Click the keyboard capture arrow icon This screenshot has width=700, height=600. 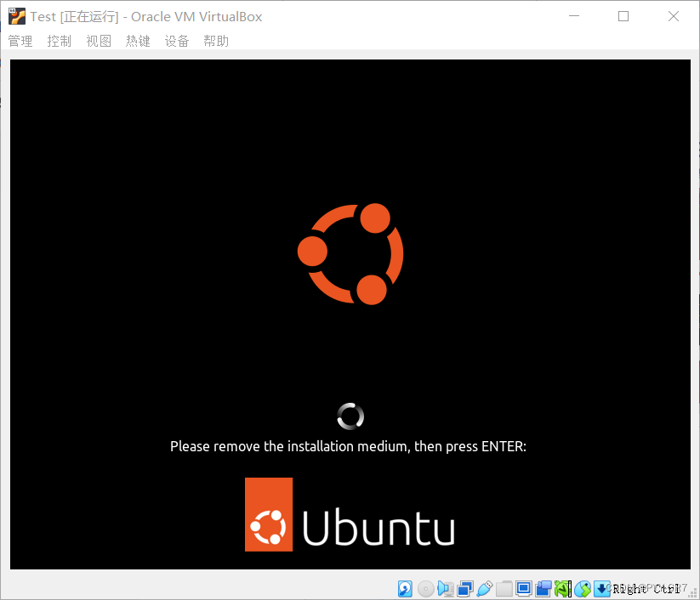coord(602,589)
